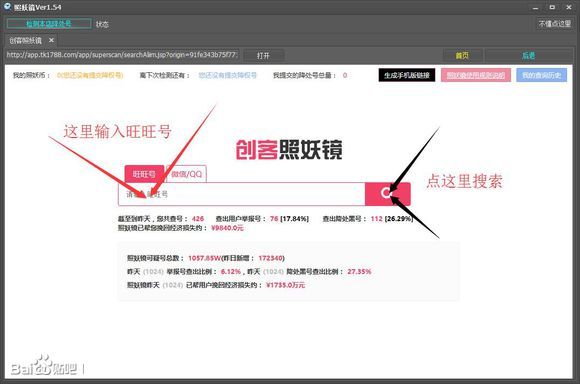The image size is (580, 384).
Task: Close the 创客照妖镜 browser tab
Action: coord(51,40)
